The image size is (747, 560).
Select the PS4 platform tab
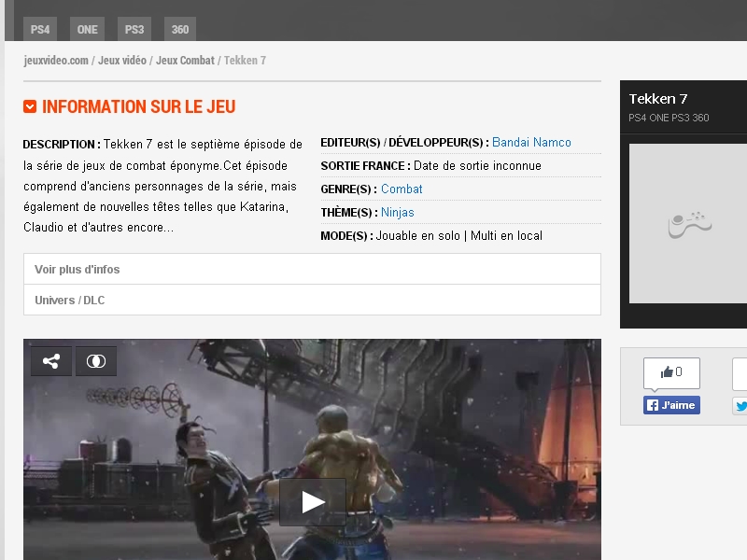[x=40, y=29]
